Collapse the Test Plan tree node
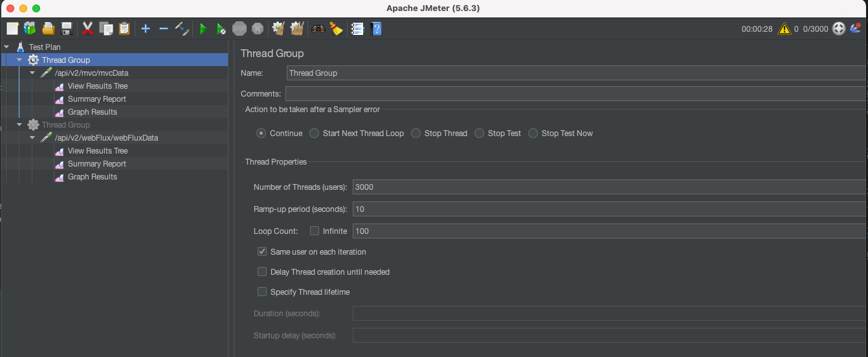 point(6,47)
